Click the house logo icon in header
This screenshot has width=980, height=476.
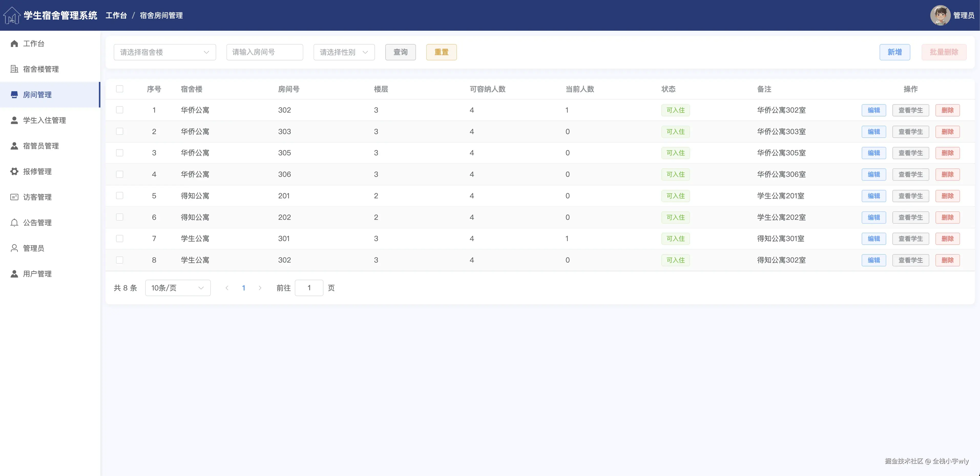[12, 16]
